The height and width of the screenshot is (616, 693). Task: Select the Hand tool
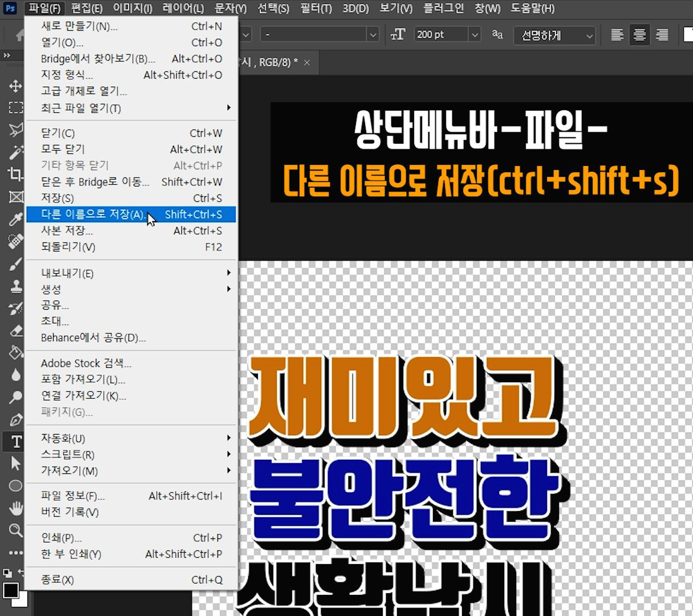tap(15, 508)
